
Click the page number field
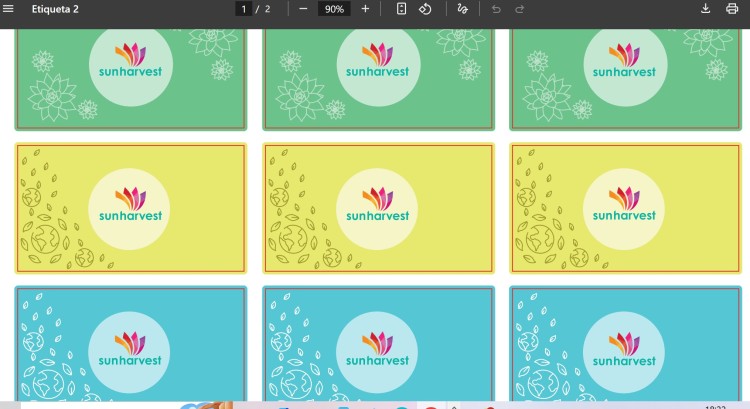243,9
